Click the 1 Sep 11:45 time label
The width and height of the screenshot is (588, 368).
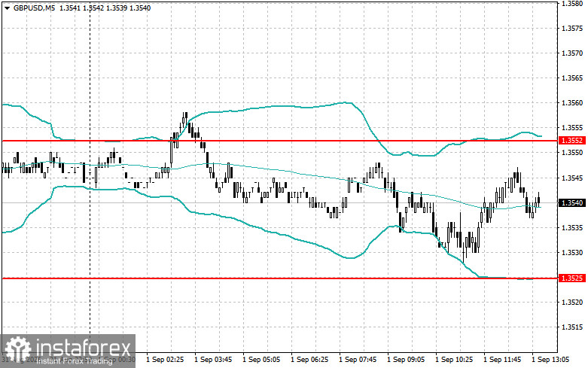point(502,360)
